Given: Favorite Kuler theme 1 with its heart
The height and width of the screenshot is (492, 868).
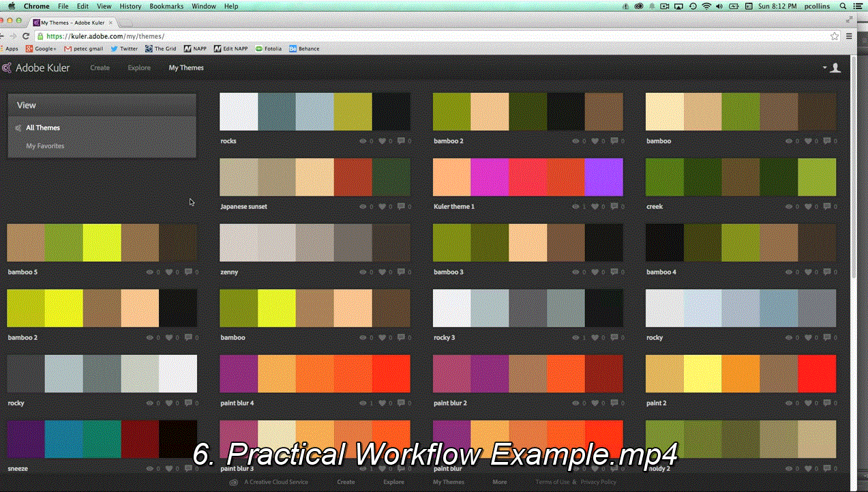Looking at the screenshot, I should click(595, 207).
